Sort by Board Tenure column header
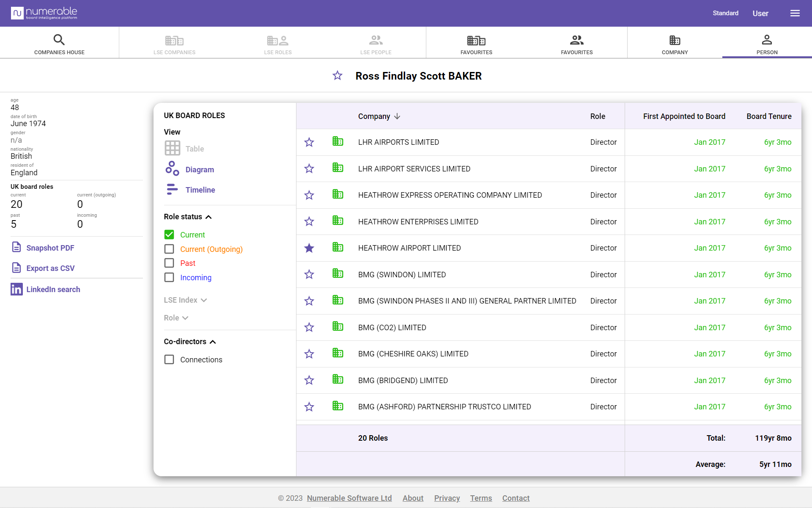 769,116
